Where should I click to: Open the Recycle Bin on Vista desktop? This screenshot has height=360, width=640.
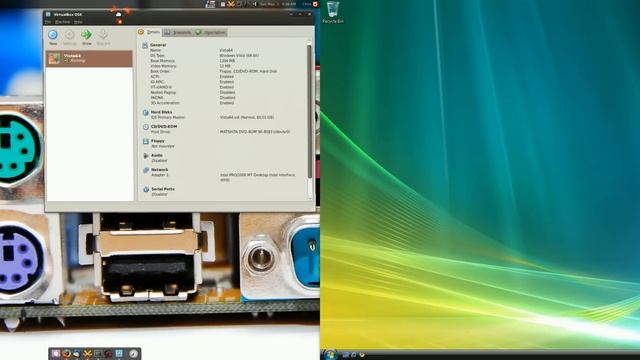[333, 12]
